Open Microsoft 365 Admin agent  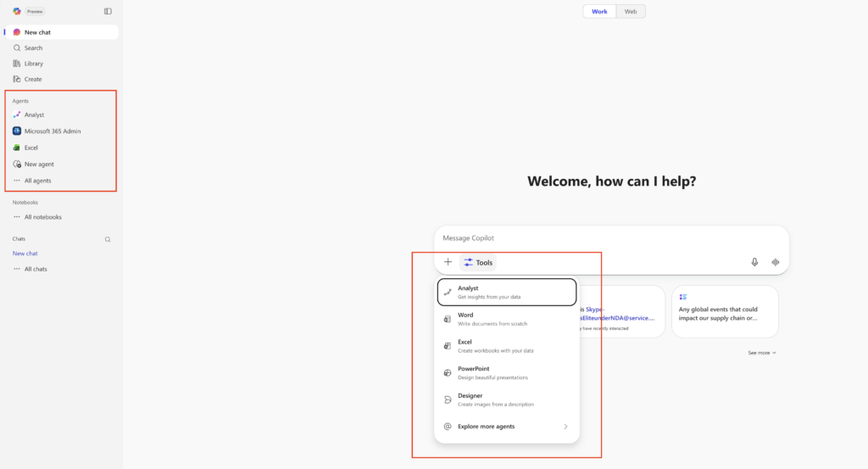click(x=52, y=131)
